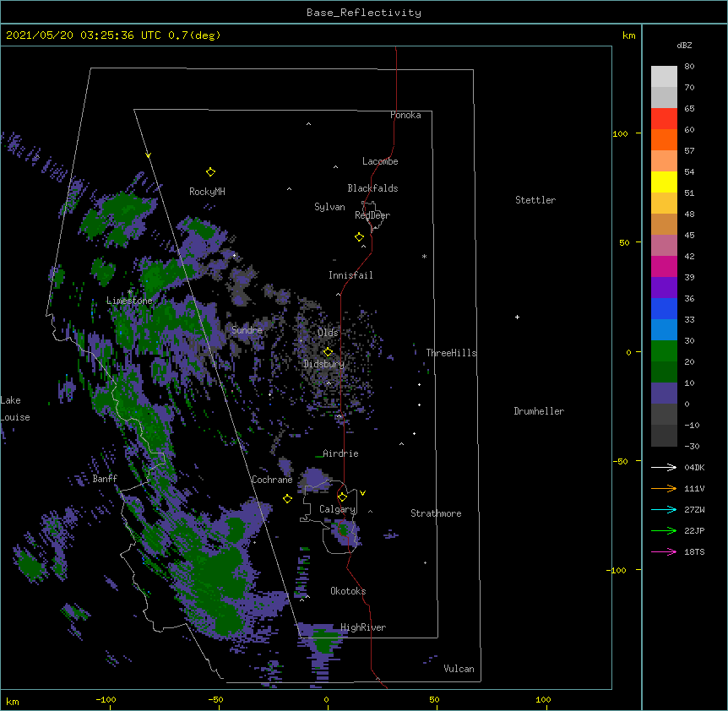
Task: Click the yellow diamond marker above RockyMH
Action: [x=210, y=172]
